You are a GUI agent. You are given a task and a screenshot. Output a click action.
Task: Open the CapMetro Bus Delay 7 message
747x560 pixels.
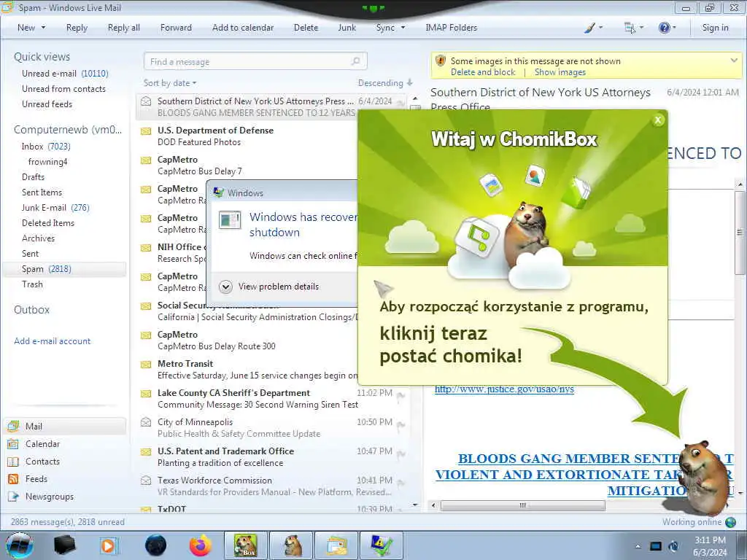(248, 166)
